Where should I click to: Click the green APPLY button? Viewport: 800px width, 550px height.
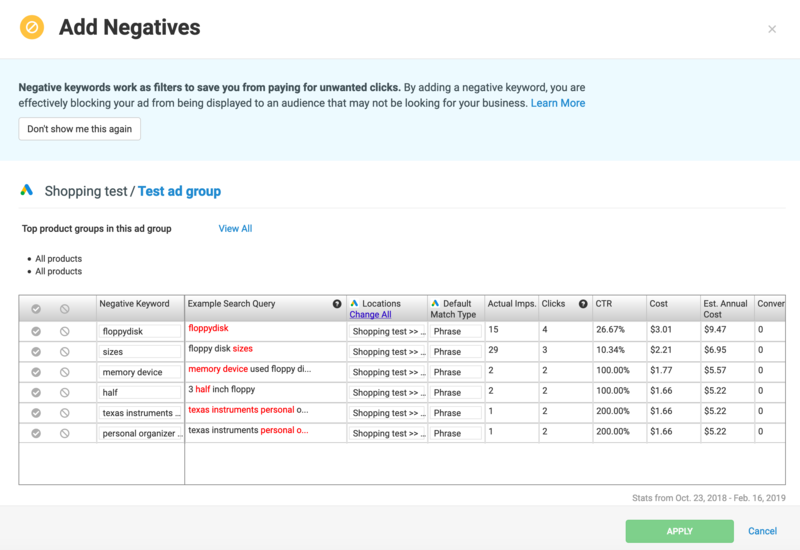680,531
